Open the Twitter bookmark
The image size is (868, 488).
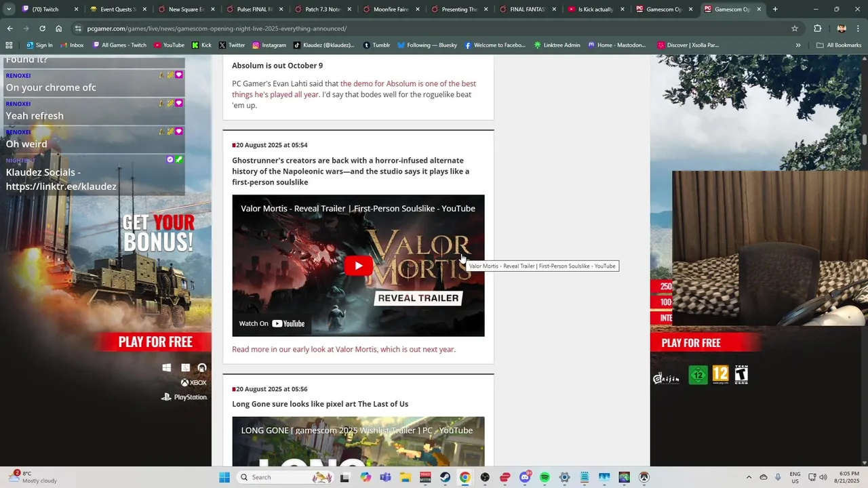pyautogui.click(x=231, y=45)
